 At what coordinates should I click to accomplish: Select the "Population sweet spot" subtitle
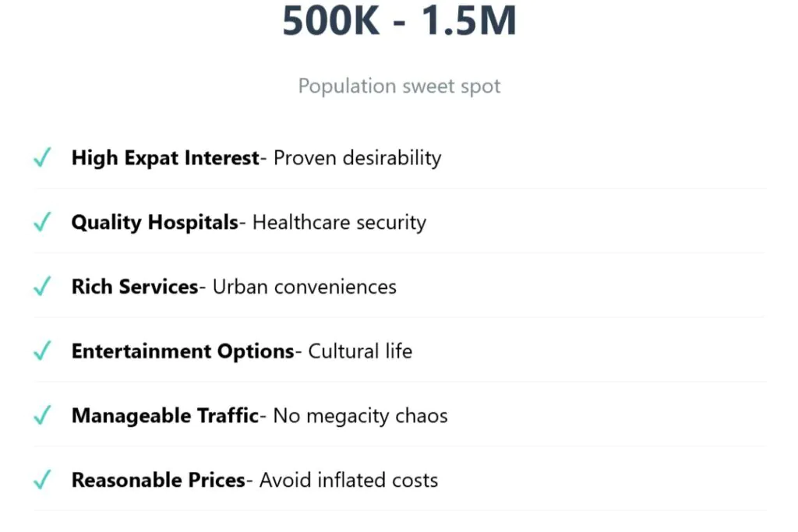(399, 86)
